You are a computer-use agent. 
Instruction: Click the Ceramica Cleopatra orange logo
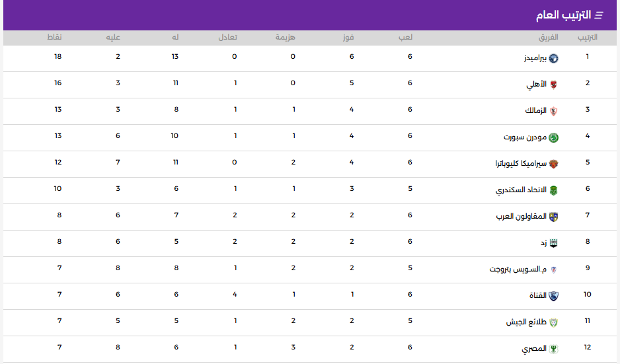pyautogui.click(x=554, y=164)
